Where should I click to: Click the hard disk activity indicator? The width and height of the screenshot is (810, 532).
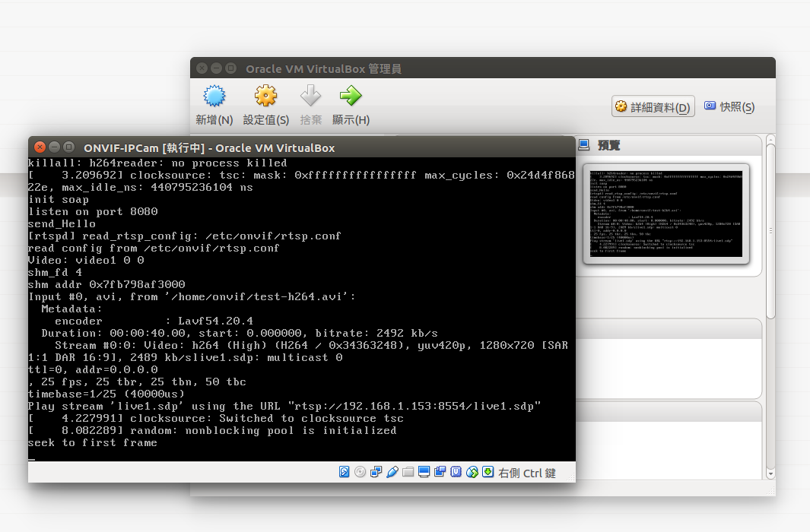(x=344, y=472)
